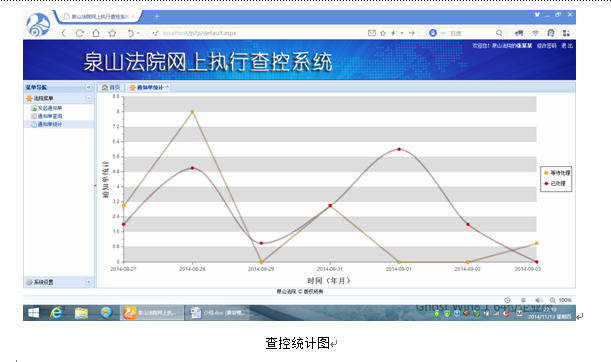
Task: Click the 退出 logout link
Action: (567, 46)
